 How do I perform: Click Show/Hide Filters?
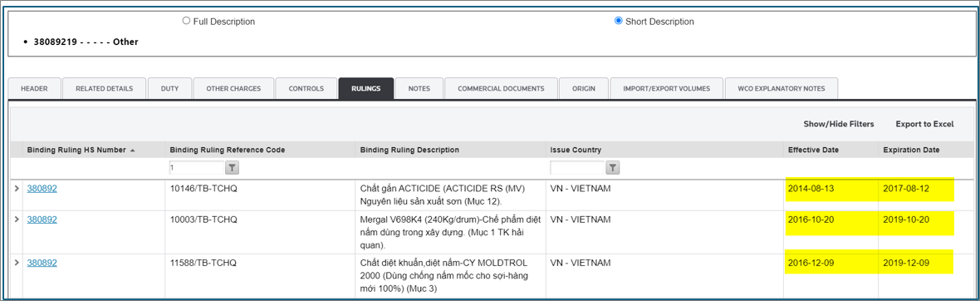[839, 124]
